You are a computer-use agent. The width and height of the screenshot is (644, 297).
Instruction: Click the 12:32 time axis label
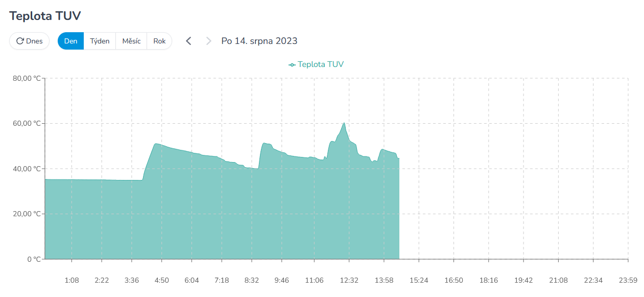point(349,280)
